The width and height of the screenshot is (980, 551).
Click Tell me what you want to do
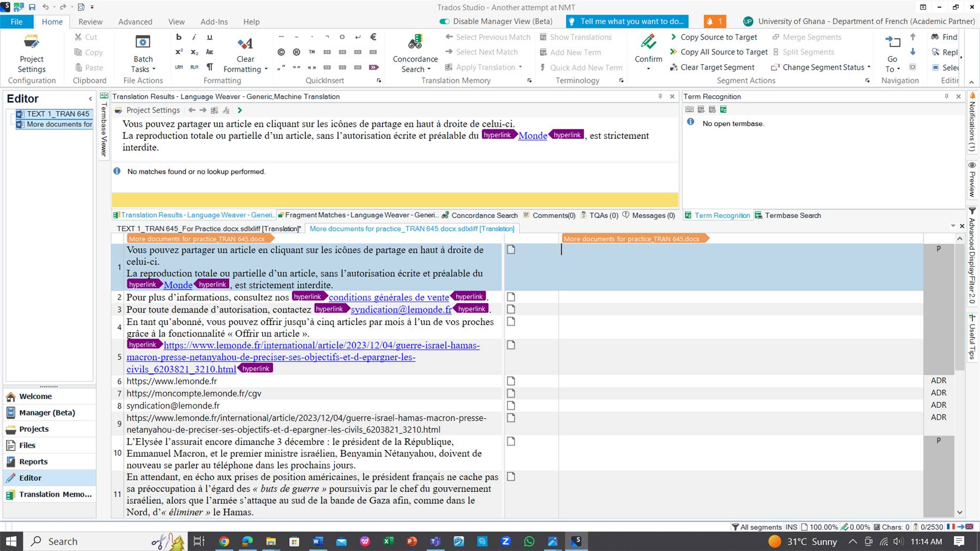click(x=627, y=21)
